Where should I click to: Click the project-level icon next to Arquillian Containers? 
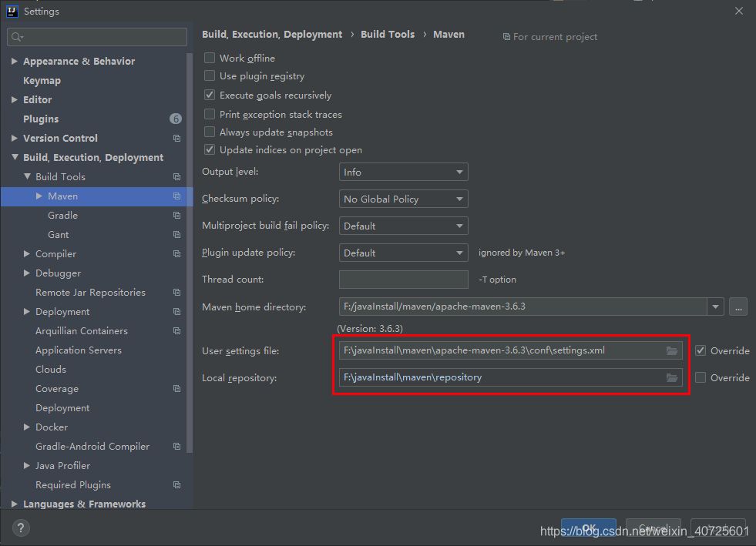[x=177, y=331]
